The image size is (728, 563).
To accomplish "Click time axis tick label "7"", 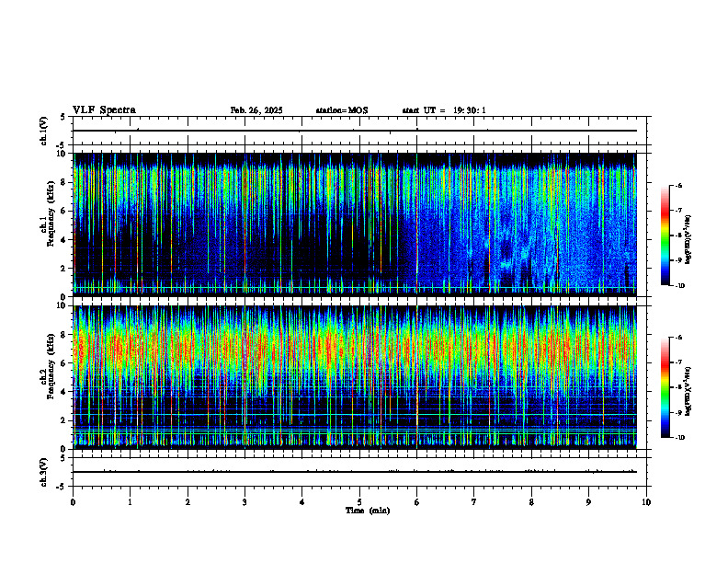I will [x=474, y=502].
